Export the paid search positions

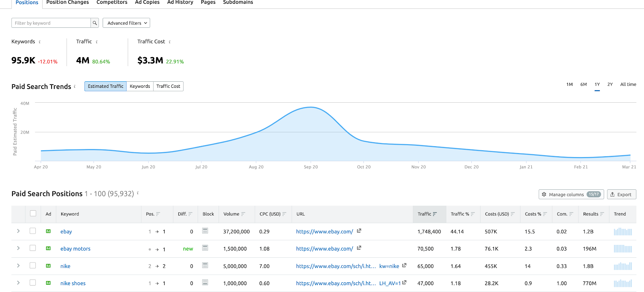[621, 194]
